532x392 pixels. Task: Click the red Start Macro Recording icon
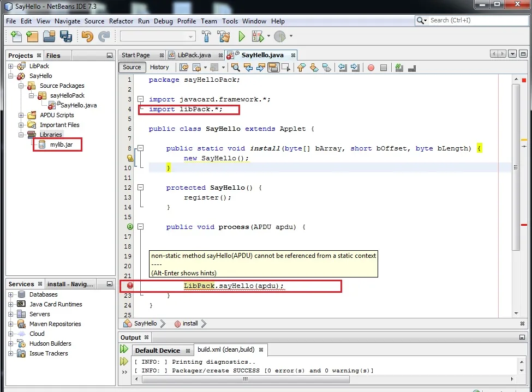[x=371, y=68]
